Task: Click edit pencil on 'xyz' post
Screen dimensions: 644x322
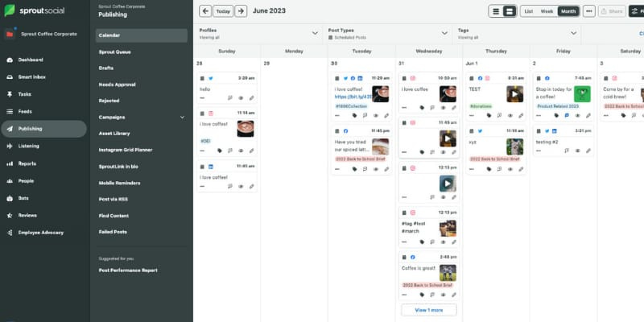Action: [x=521, y=169]
